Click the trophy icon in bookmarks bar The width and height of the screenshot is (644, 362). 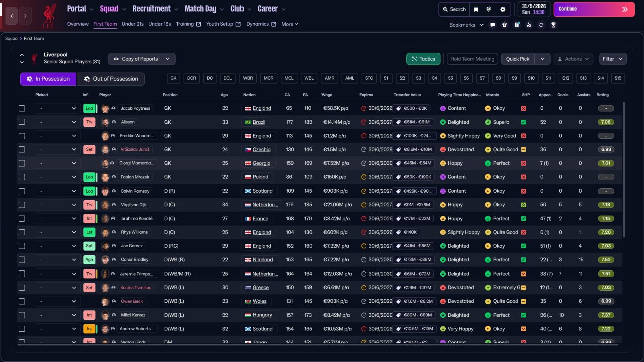tap(553, 25)
